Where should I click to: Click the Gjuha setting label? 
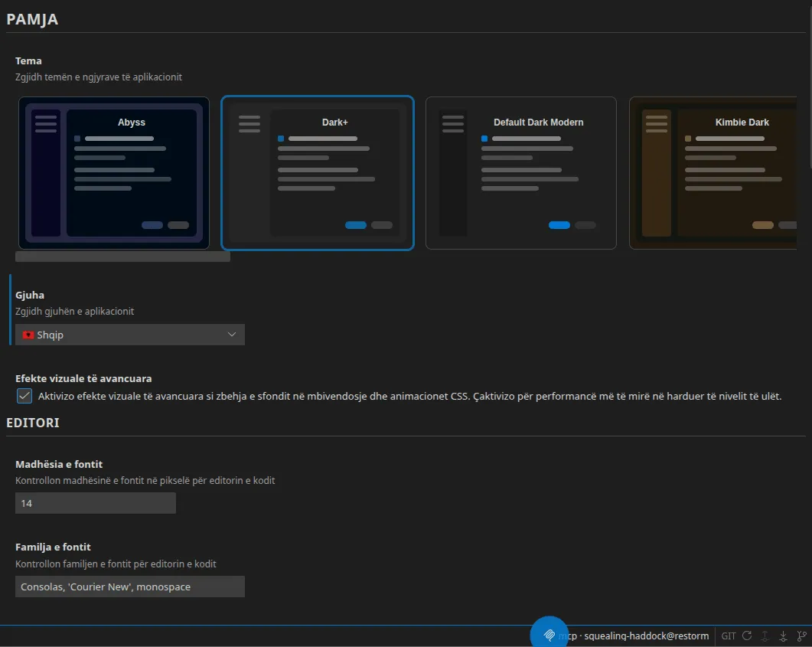click(30, 295)
